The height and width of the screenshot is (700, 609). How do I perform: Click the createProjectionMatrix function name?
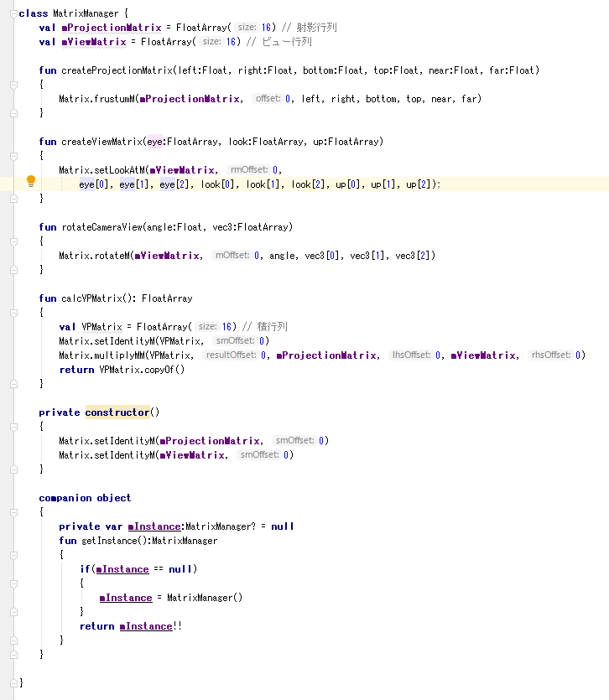117,70
